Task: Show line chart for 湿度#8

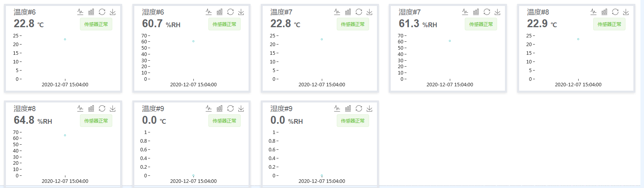Action: pyautogui.click(x=80, y=108)
